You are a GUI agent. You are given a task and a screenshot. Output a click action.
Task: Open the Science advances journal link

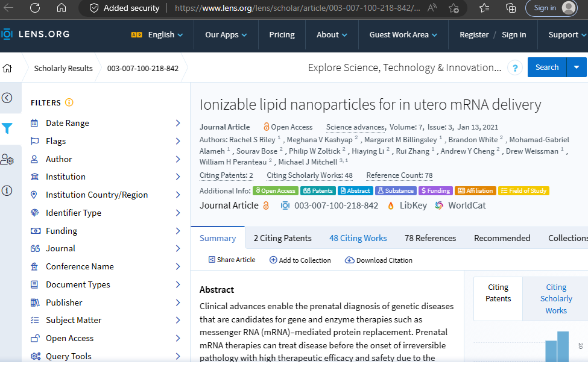[355, 127]
